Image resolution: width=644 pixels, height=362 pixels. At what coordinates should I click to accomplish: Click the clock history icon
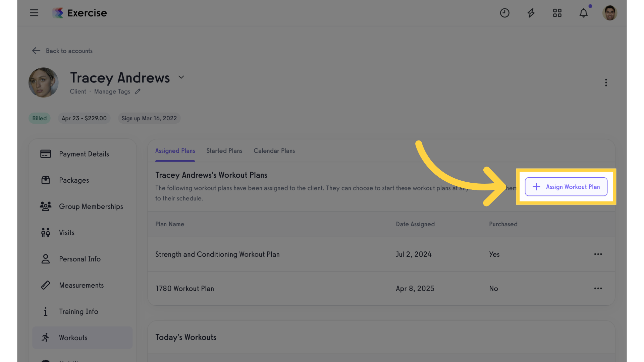coord(504,13)
